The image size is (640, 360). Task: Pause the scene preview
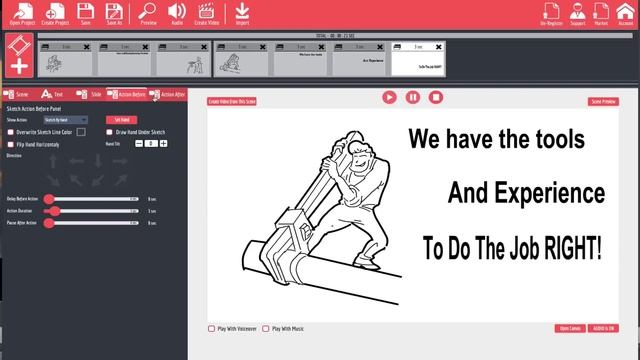413,98
